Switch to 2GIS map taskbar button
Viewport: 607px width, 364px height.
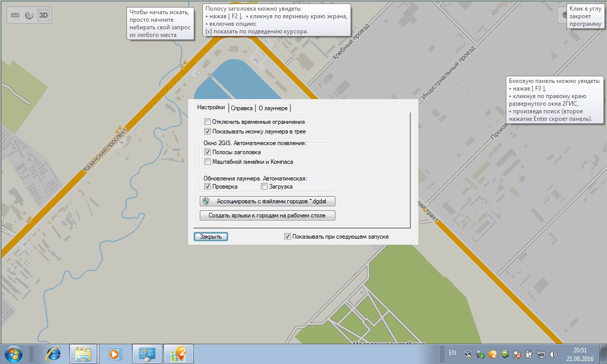pos(179,354)
